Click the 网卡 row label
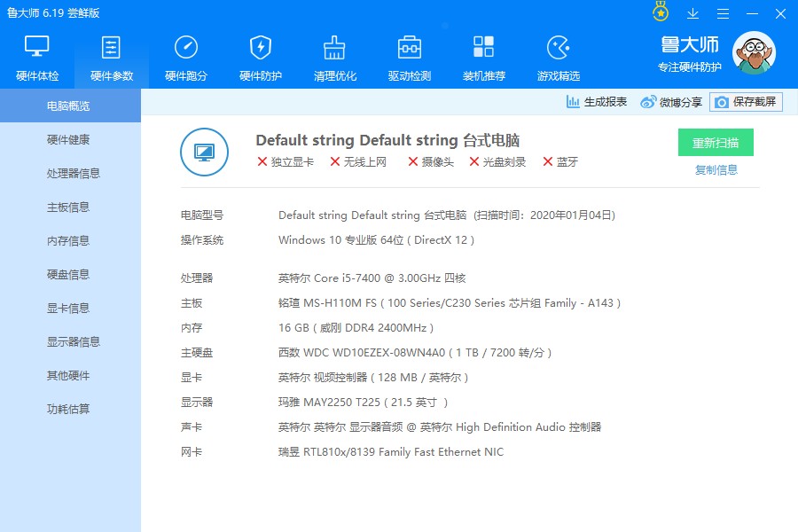This screenshot has width=798, height=532. [x=192, y=451]
